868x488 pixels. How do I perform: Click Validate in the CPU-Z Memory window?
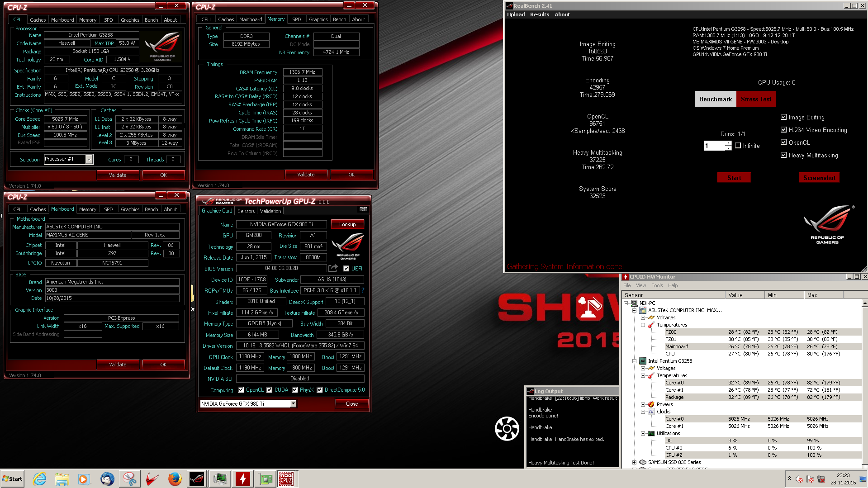306,175
